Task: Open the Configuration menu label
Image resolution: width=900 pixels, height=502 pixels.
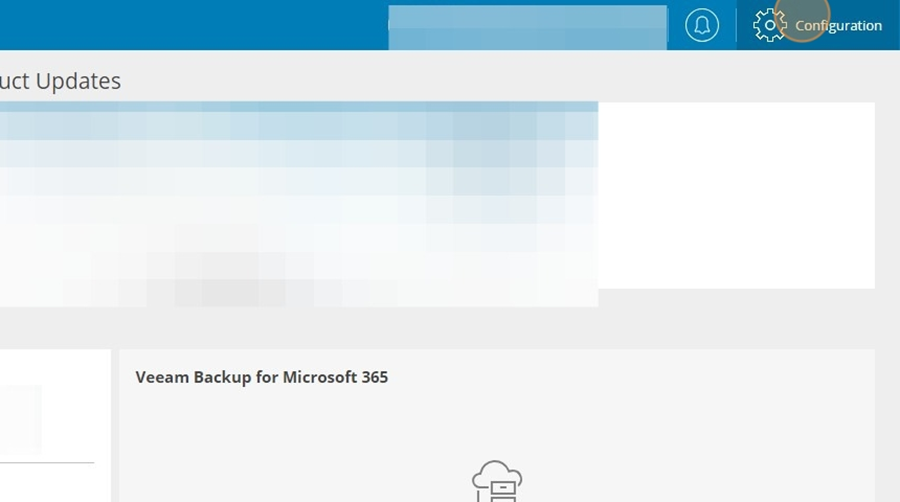Action: pos(838,26)
